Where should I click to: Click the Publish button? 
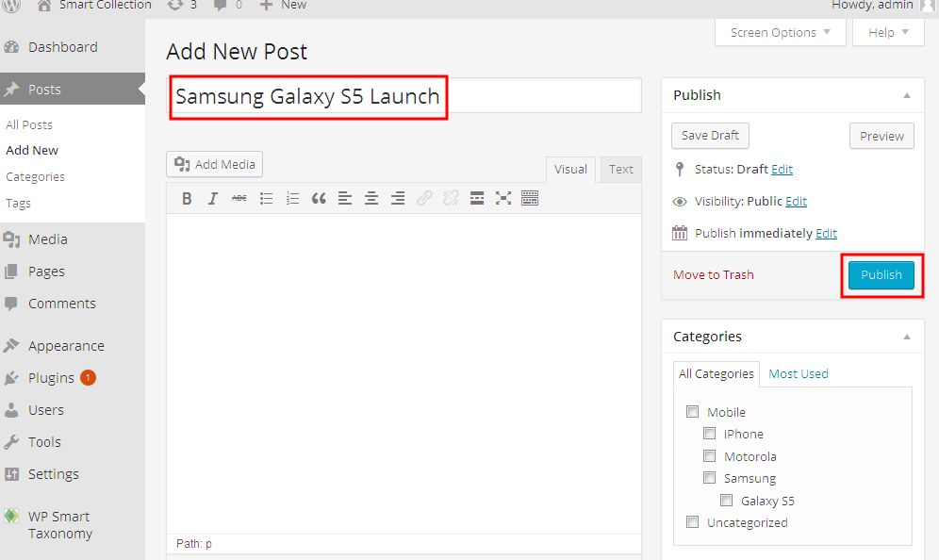click(881, 275)
